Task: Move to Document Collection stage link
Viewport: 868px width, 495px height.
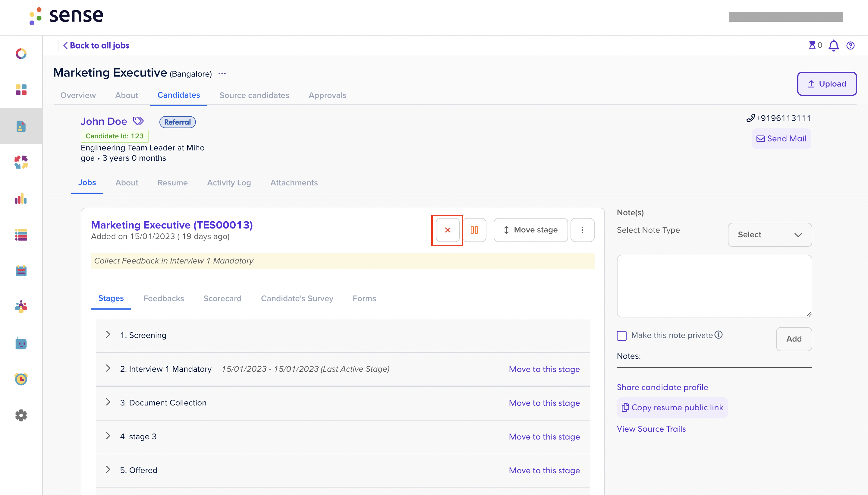Action: click(x=544, y=403)
